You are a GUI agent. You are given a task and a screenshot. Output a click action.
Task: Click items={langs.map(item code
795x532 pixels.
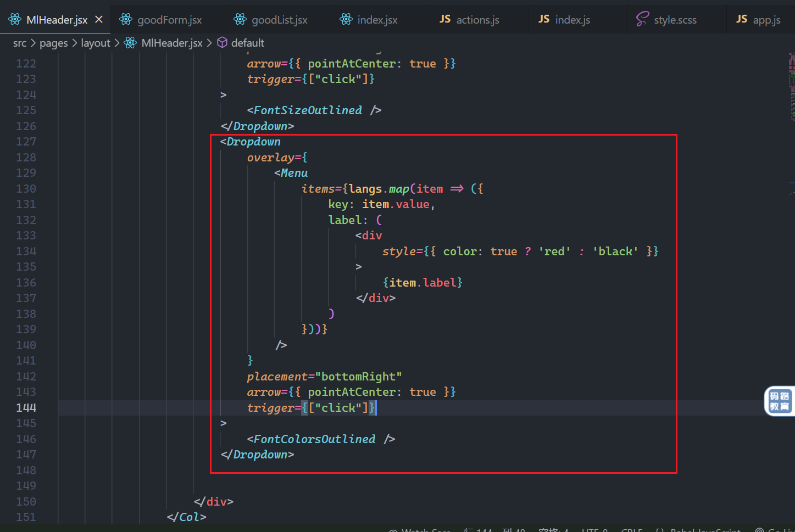(392, 189)
